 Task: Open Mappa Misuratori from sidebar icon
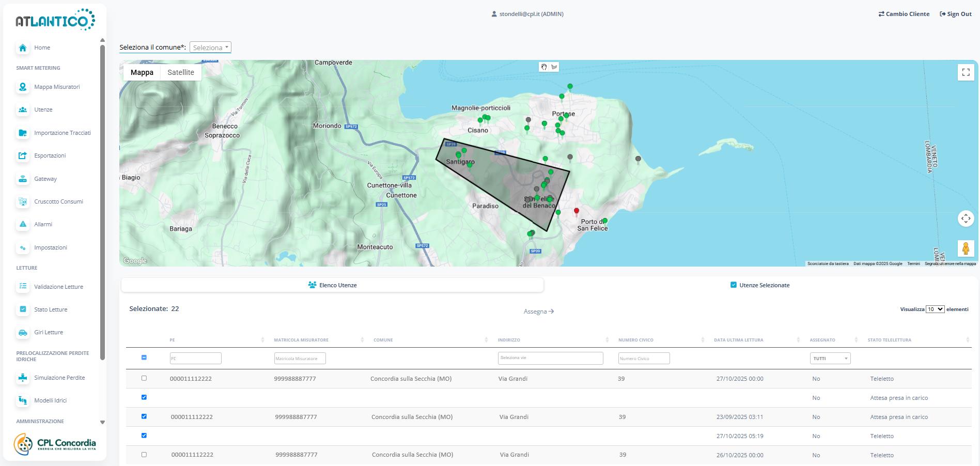[23, 87]
